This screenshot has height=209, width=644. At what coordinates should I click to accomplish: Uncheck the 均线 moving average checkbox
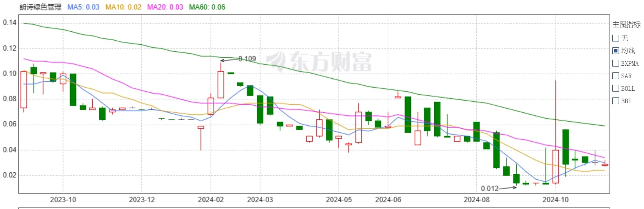(615, 50)
